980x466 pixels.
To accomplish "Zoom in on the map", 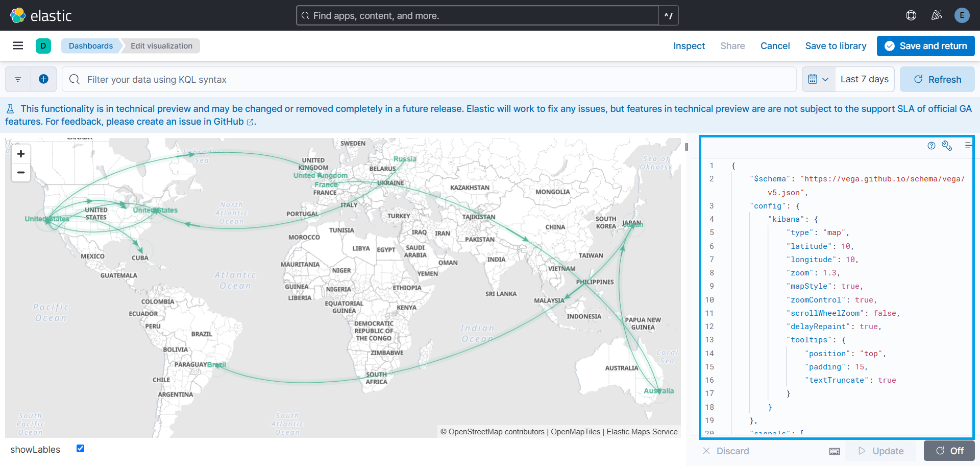I will pyautogui.click(x=21, y=154).
